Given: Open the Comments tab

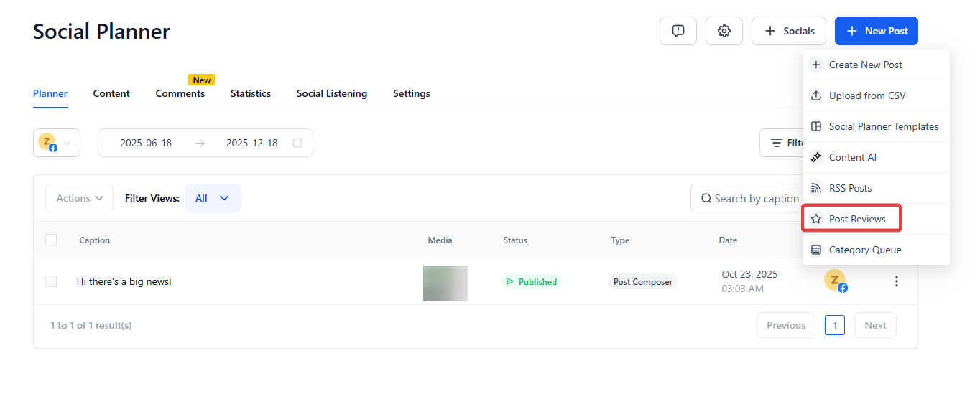Looking at the screenshot, I should 180,93.
